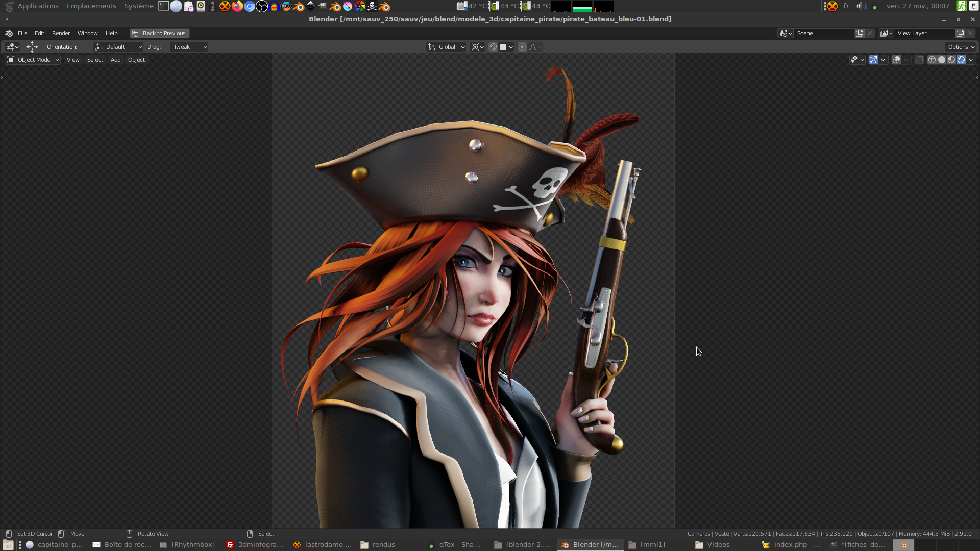Launch Chromium from top panel
Image resolution: width=980 pixels, height=551 pixels.
tap(250, 6)
